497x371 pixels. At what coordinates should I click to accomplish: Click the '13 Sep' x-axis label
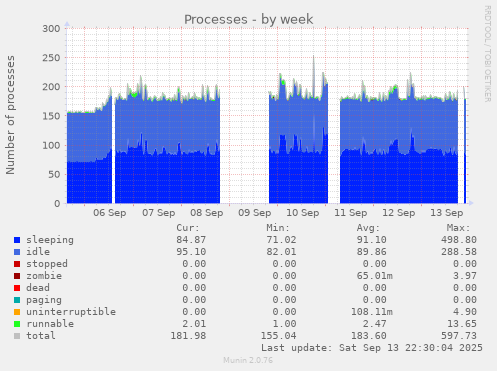447,213
